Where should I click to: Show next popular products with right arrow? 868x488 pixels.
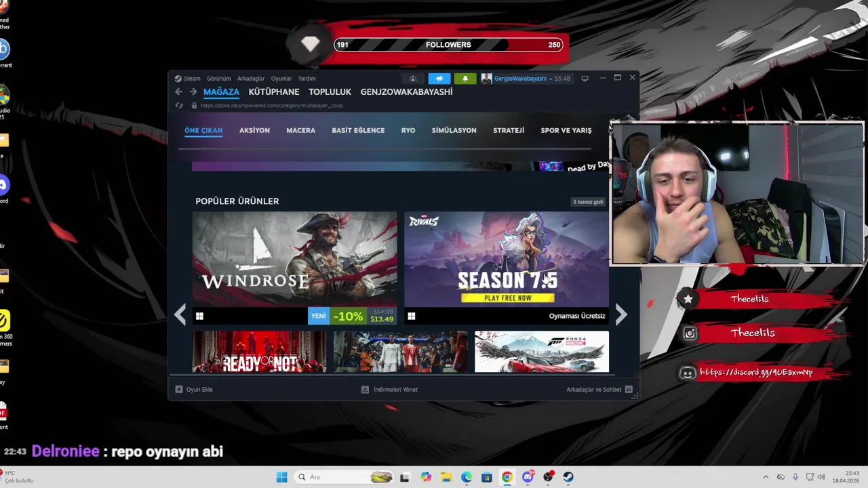[x=621, y=314]
